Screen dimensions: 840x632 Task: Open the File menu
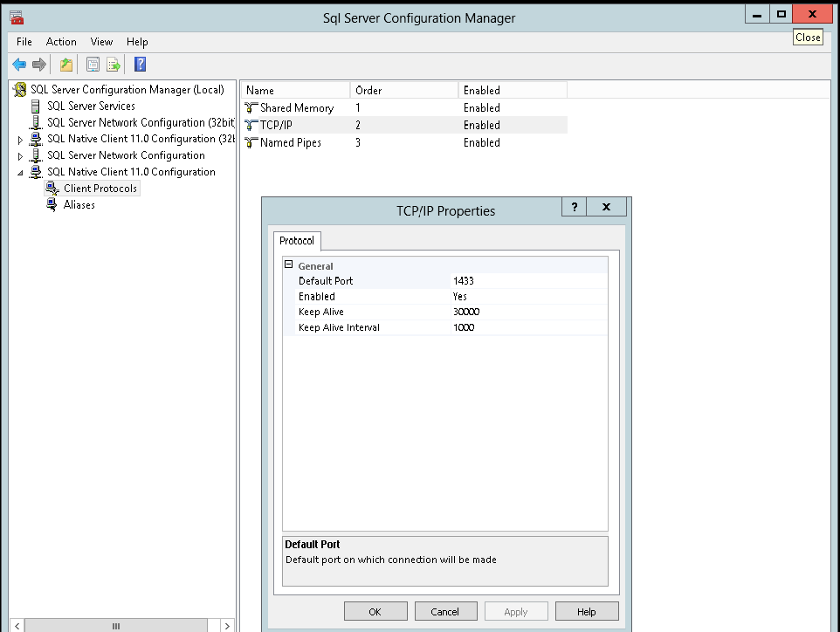click(23, 41)
